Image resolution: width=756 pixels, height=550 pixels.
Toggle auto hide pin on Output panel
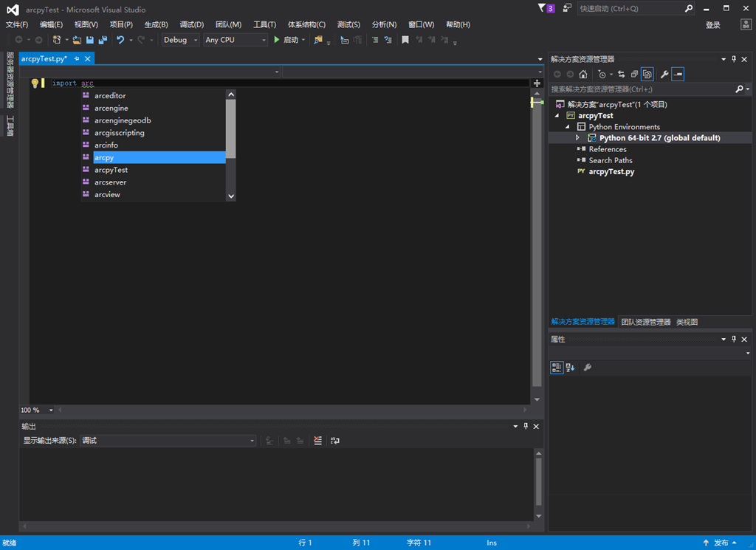(x=526, y=426)
